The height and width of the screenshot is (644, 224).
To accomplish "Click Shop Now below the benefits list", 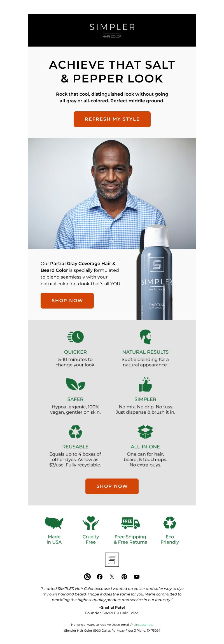I will coord(112,486).
